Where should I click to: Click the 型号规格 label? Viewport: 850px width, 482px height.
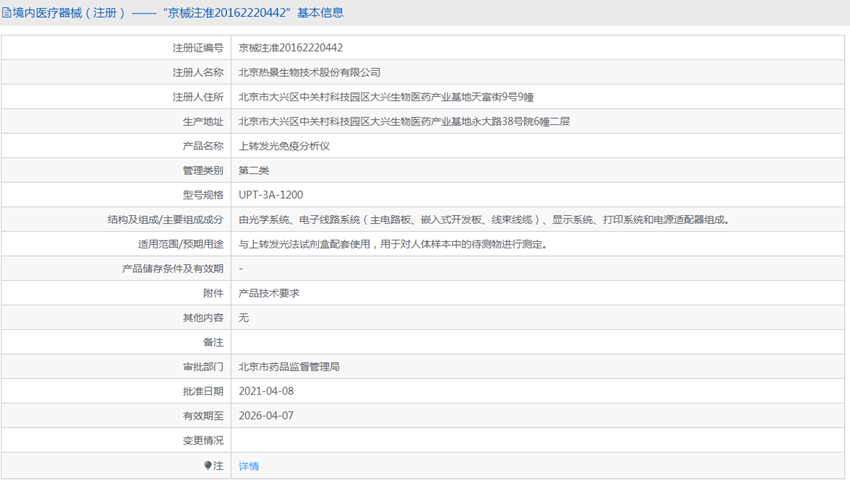pyautogui.click(x=203, y=195)
